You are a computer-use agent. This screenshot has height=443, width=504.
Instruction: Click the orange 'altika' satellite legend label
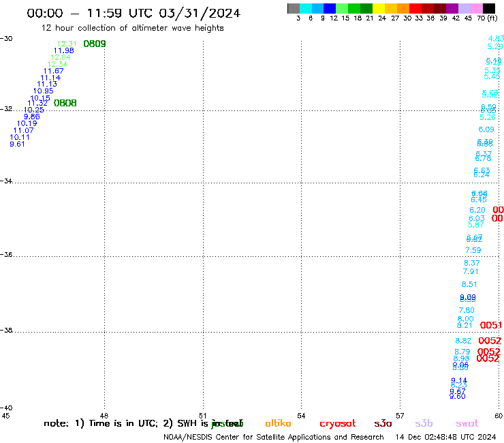(278, 423)
